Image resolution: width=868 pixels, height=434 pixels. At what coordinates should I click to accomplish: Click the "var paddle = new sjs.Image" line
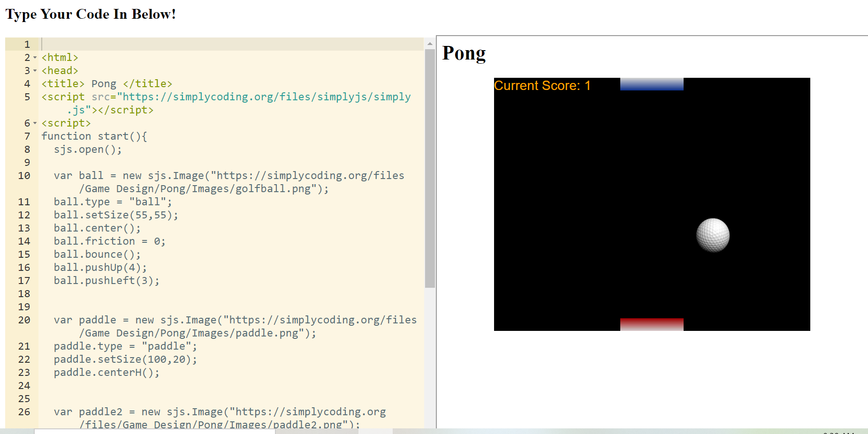coord(236,320)
